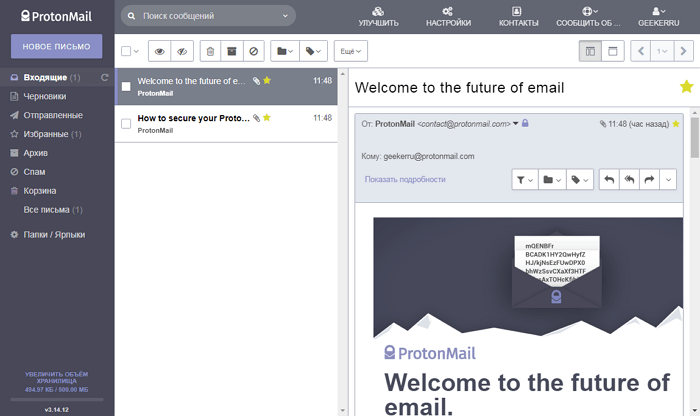Go to the Черновики folder

click(x=45, y=96)
